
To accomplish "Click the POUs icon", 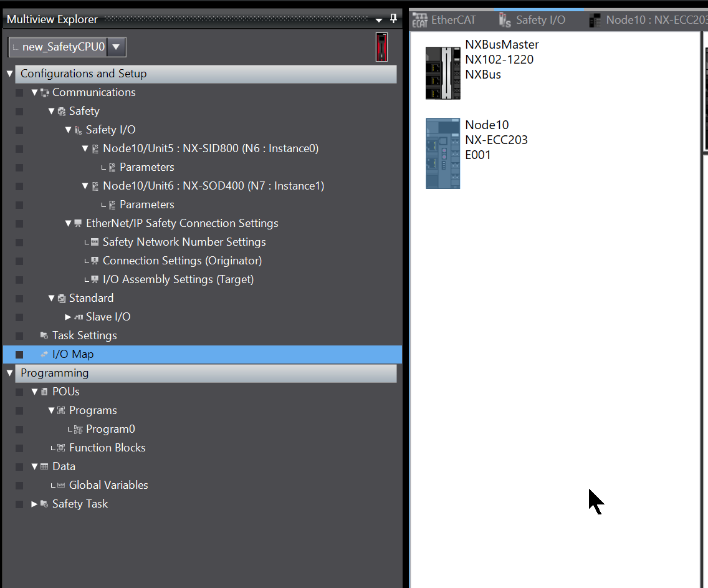I will click(x=44, y=392).
